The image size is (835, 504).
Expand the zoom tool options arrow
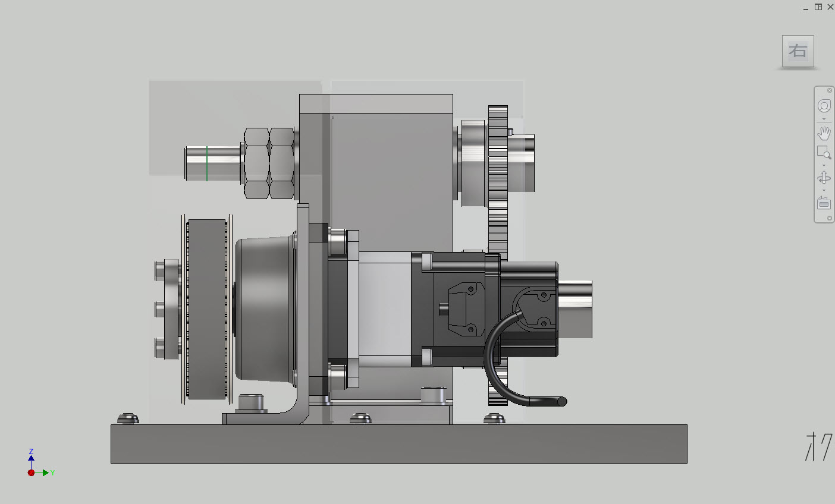click(824, 165)
